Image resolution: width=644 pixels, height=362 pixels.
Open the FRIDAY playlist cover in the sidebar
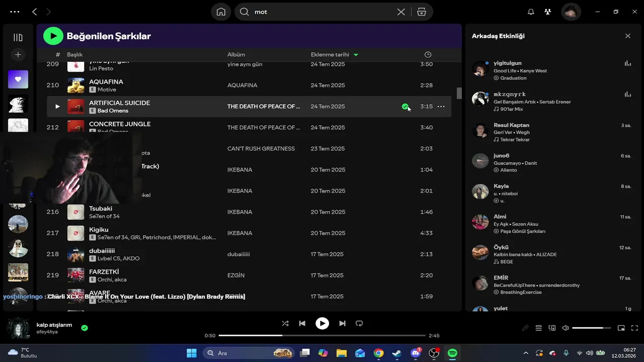point(18,273)
